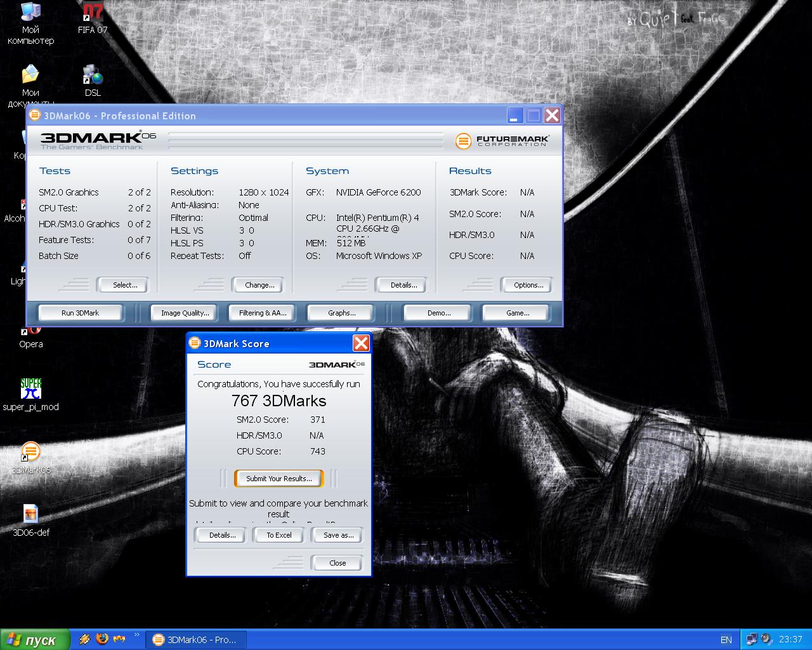The image size is (812, 650).
Task: Open the network connection tray icon
Action: [x=752, y=639]
